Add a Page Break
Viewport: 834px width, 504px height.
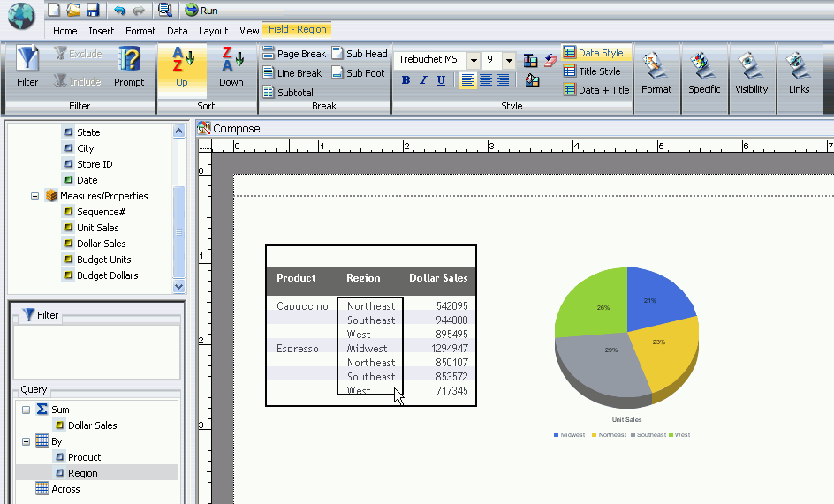(x=294, y=54)
